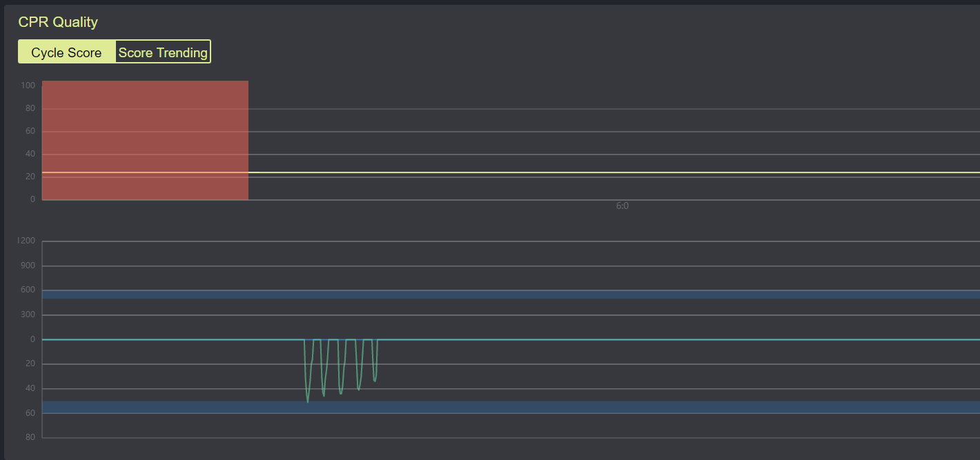Click the 900 axis label
980x460 pixels.
tap(28, 266)
